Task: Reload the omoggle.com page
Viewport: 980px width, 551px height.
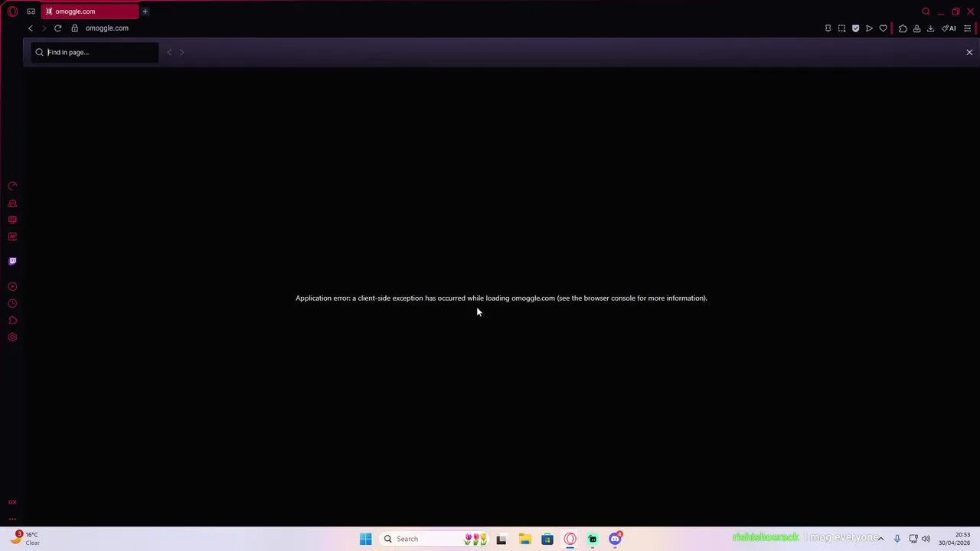Action: click(57, 28)
